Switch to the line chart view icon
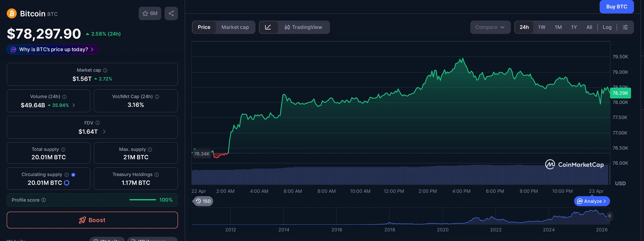 (x=268, y=27)
